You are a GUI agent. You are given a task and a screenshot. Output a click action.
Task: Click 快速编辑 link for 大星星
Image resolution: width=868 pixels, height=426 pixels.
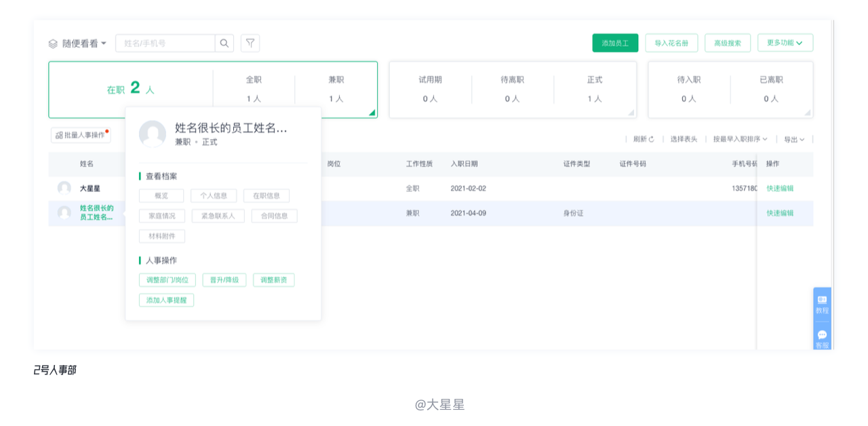coord(780,189)
